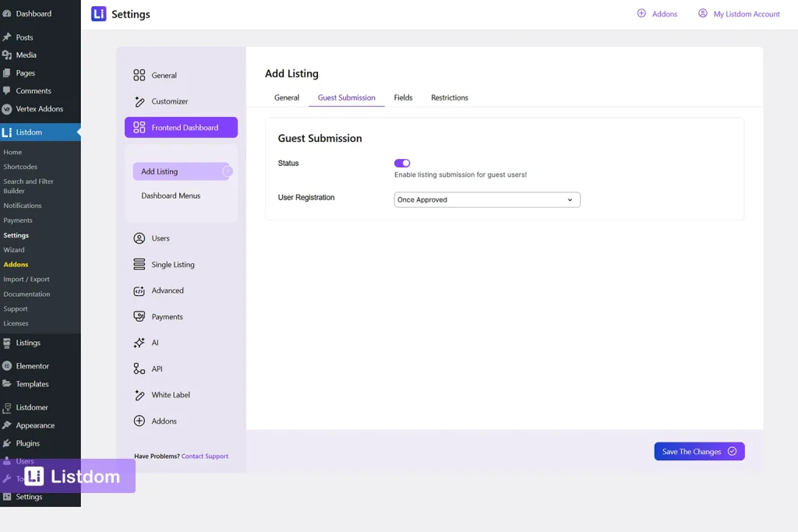Image resolution: width=798 pixels, height=532 pixels.
Task: Click the White Label pen icon
Action: tap(139, 395)
